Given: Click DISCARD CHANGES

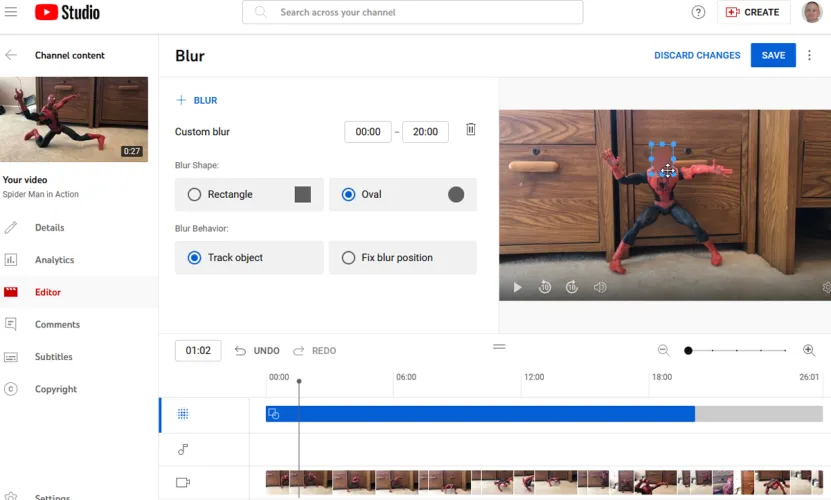Looking at the screenshot, I should click(697, 56).
